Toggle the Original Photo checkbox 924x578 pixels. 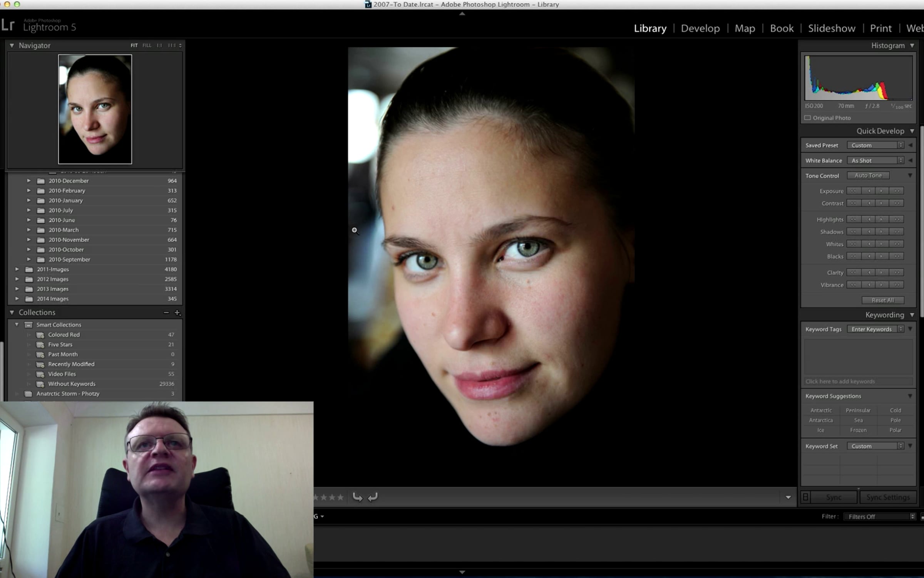(x=808, y=118)
